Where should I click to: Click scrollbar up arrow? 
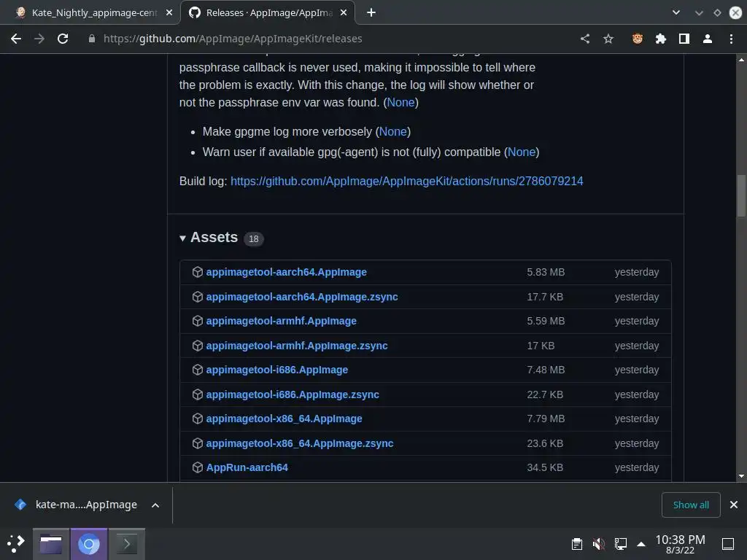click(x=741, y=60)
